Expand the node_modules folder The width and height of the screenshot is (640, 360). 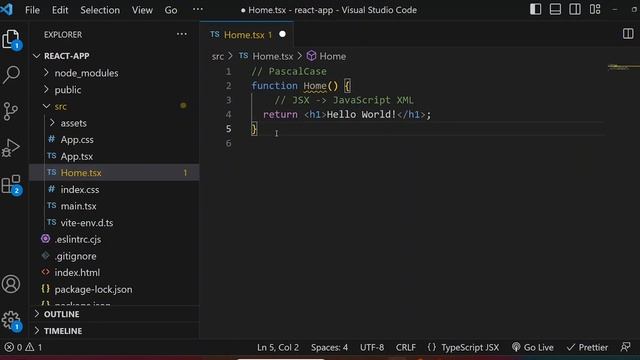tap(114, 73)
